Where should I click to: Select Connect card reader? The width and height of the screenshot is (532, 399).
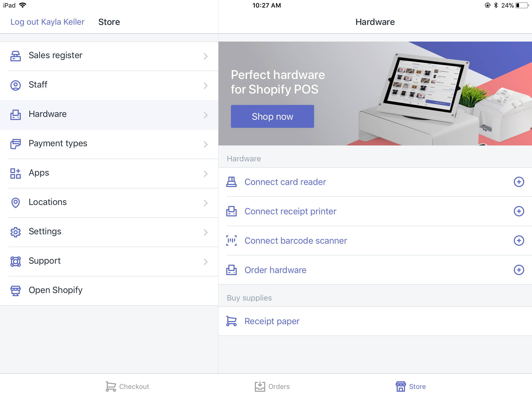pyautogui.click(x=375, y=182)
